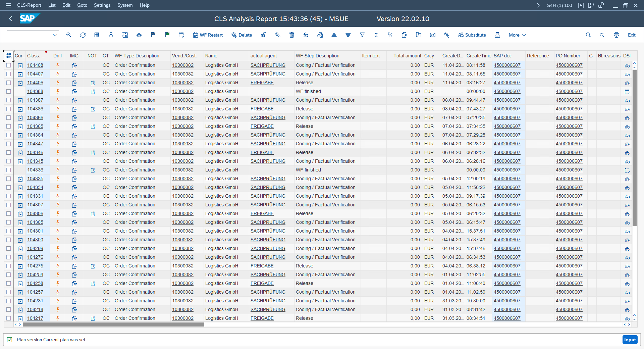
Task: Toggle the checkbox for row 104408
Action: [8, 65]
